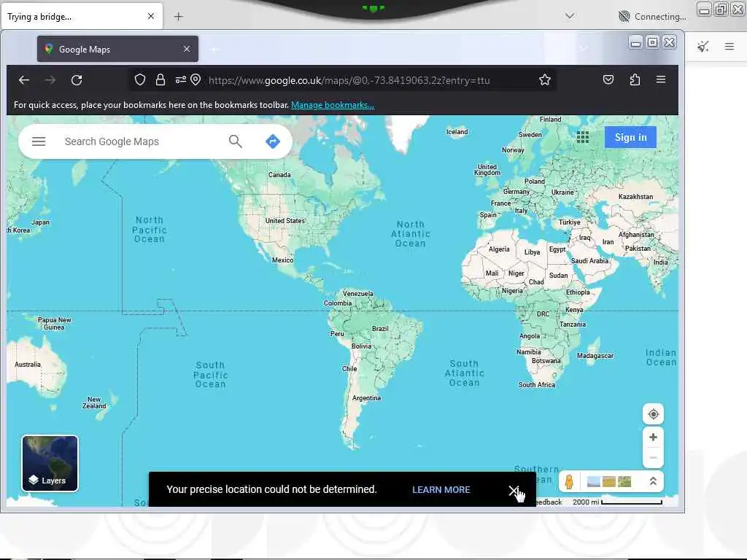
Task: Zoom in with the plus button
Action: coord(653,437)
